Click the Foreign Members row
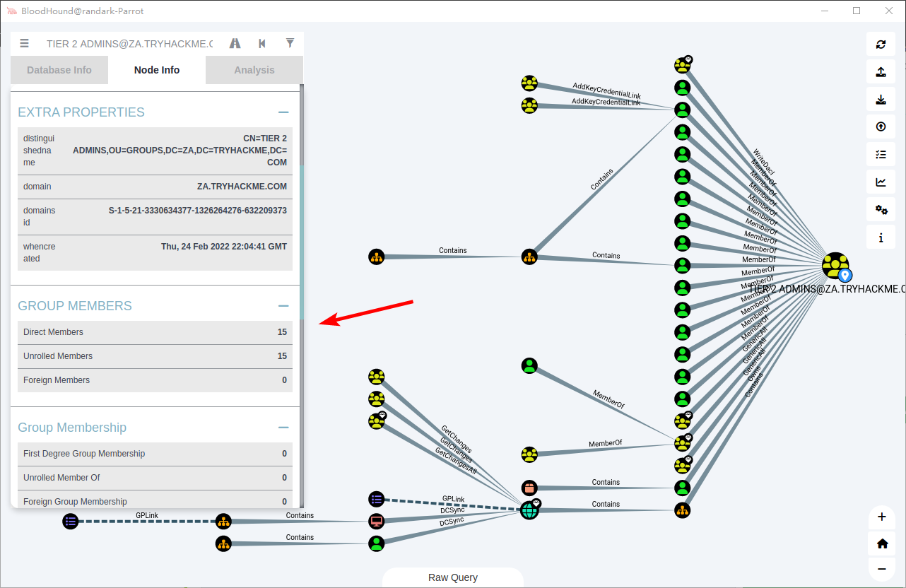 coord(155,380)
